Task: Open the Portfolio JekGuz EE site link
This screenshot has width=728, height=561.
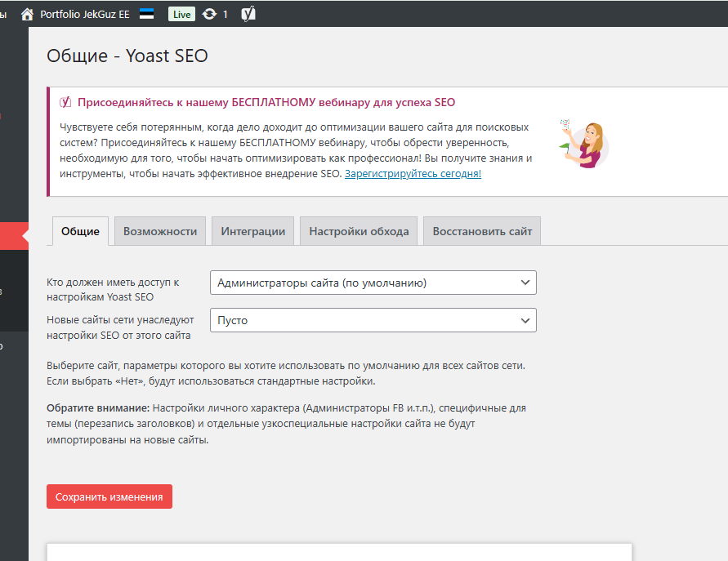Action: point(84,15)
